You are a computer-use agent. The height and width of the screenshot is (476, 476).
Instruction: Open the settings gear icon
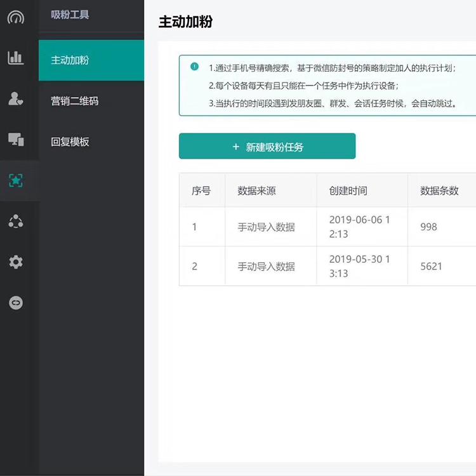coord(16,262)
